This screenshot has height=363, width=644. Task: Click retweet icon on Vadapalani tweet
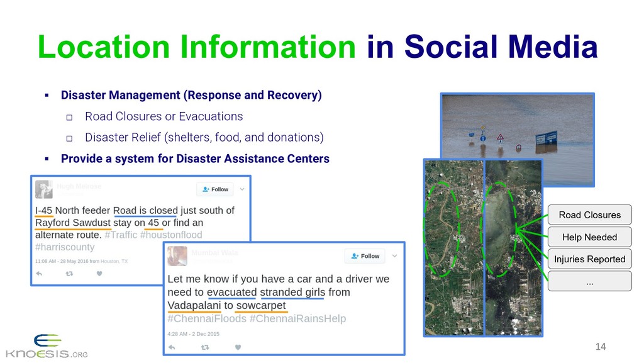pyautogui.click(x=205, y=347)
